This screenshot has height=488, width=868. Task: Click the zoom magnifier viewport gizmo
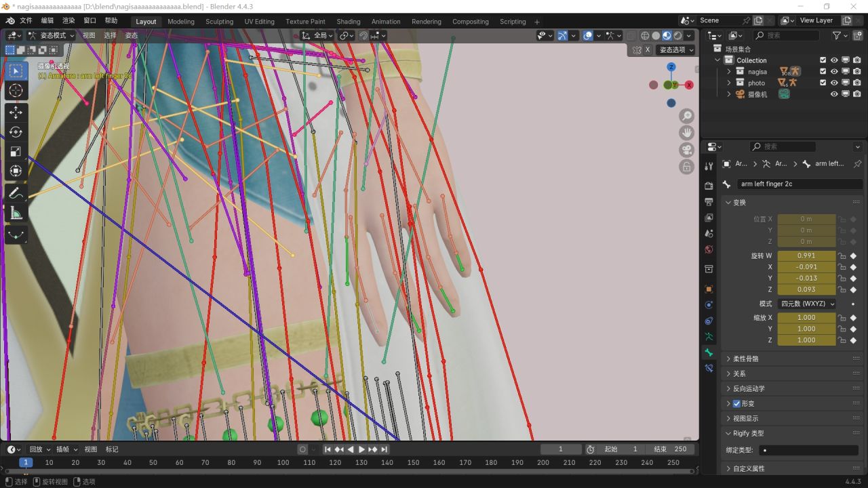[x=686, y=116]
